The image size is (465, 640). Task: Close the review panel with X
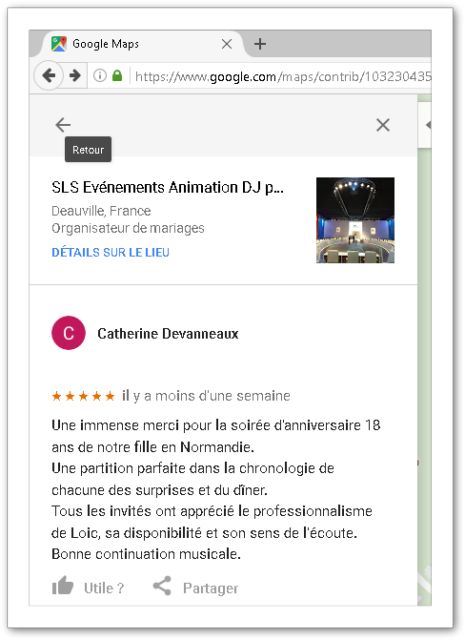click(x=383, y=125)
